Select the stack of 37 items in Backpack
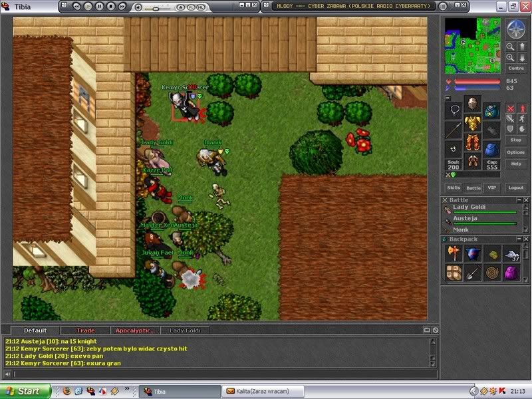This screenshot has height=399, width=532. point(511,253)
